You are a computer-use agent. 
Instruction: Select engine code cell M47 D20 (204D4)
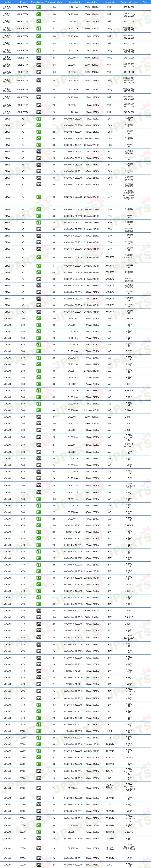[x=129, y=152]
